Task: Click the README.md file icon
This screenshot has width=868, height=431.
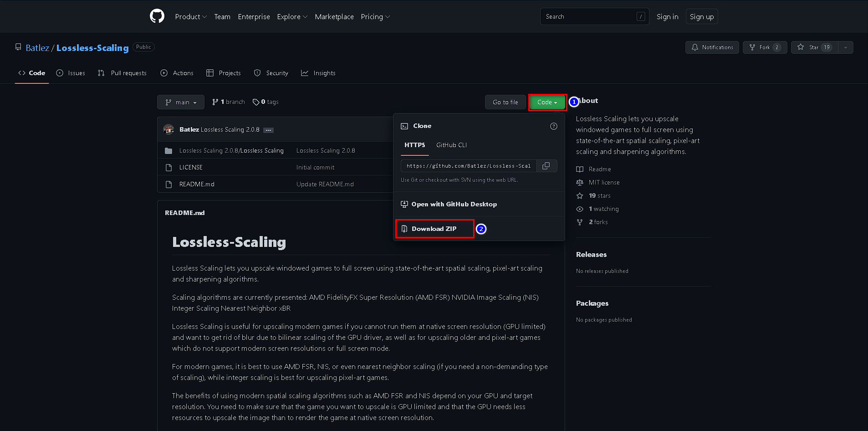Action: point(168,185)
